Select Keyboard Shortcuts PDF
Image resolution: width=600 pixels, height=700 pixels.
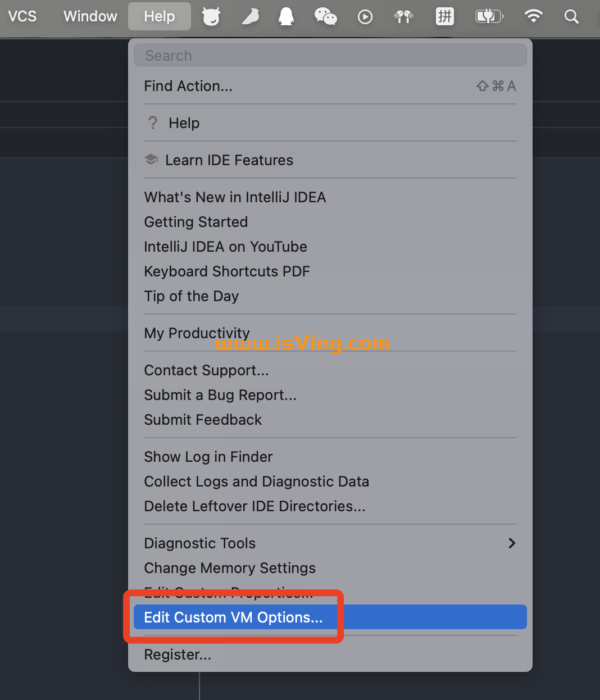pyautogui.click(x=227, y=271)
